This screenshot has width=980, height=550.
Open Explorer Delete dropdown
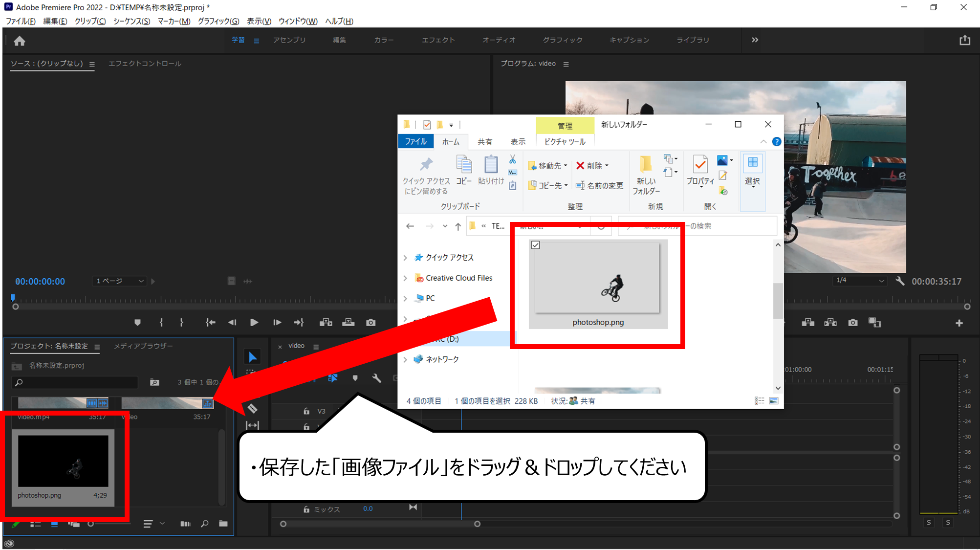click(592, 166)
